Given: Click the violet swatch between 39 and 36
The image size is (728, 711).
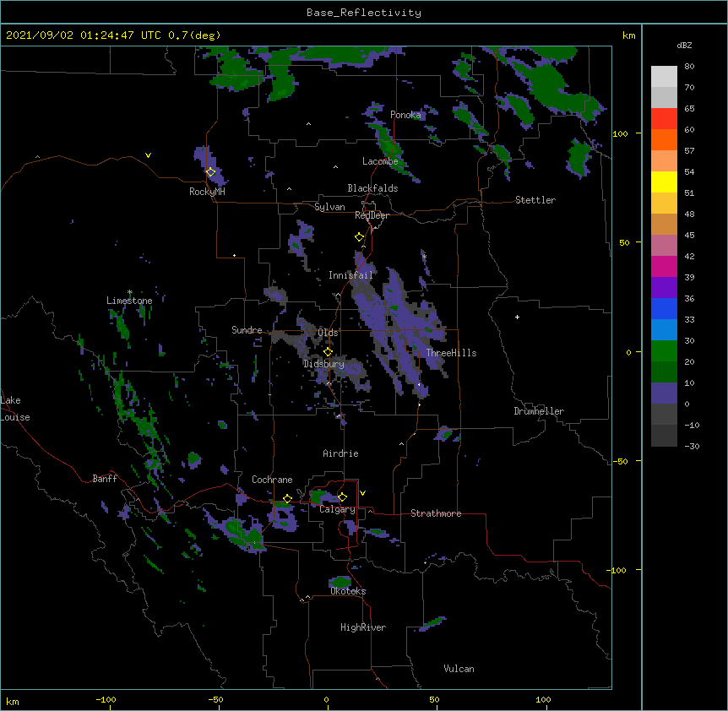Looking at the screenshot, I should (x=664, y=288).
